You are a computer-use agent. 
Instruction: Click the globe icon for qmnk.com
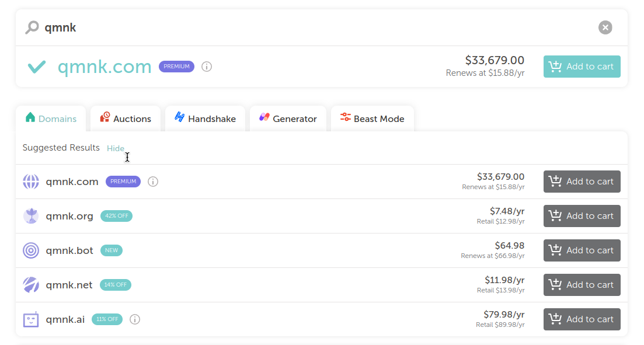(31, 182)
